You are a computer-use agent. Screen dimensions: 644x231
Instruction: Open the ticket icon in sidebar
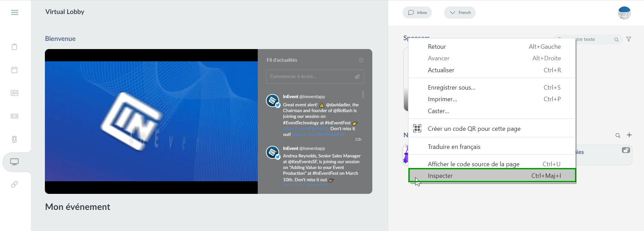15,116
